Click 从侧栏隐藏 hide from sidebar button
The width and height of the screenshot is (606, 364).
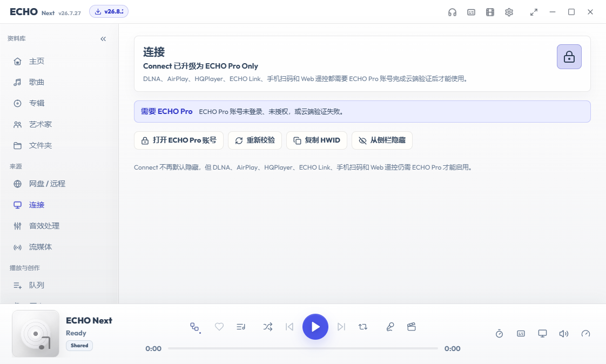pyautogui.click(x=382, y=140)
